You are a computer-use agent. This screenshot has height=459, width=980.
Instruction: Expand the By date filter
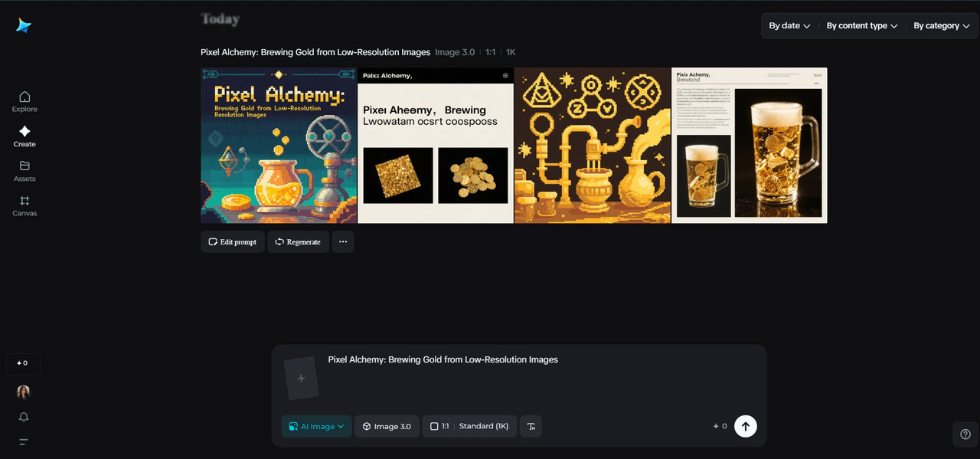pyautogui.click(x=789, y=25)
